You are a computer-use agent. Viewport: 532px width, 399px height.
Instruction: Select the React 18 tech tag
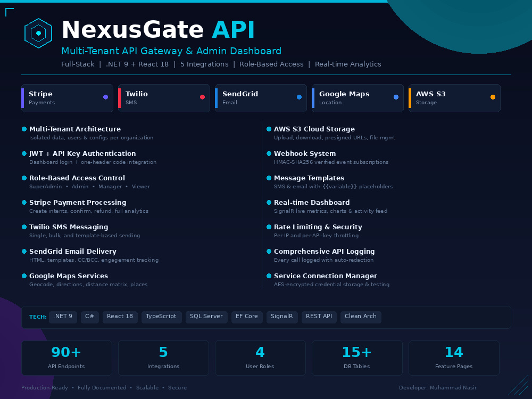[x=120, y=317]
